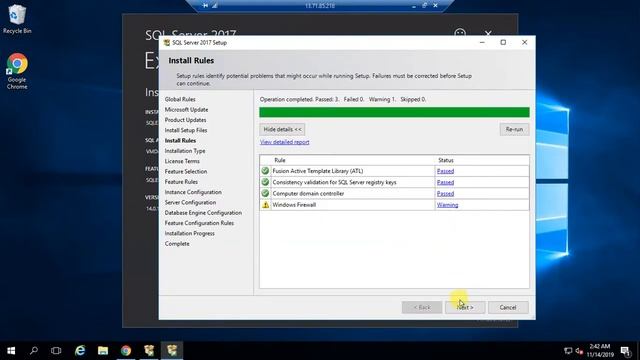Click the green check icon for Fusion ATL rule

(265, 171)
